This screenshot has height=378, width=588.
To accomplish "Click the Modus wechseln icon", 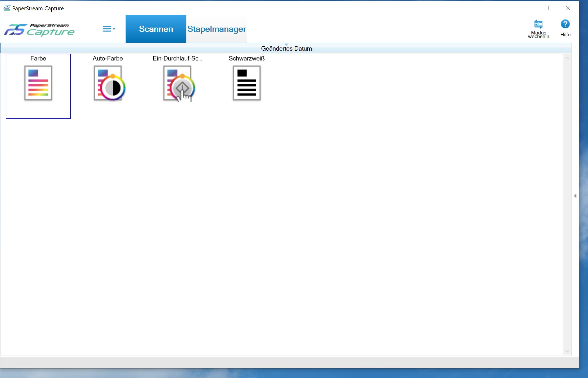I will (538, 24).
